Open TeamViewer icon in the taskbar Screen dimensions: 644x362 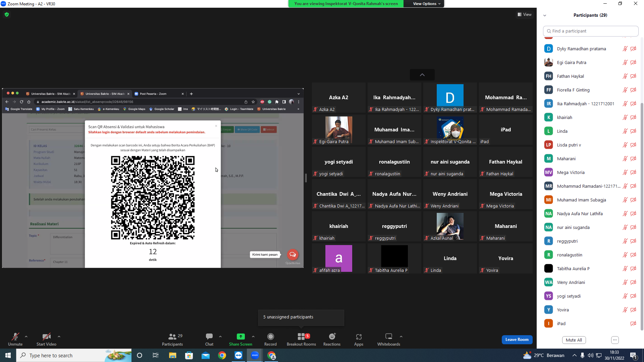(238, 355)
